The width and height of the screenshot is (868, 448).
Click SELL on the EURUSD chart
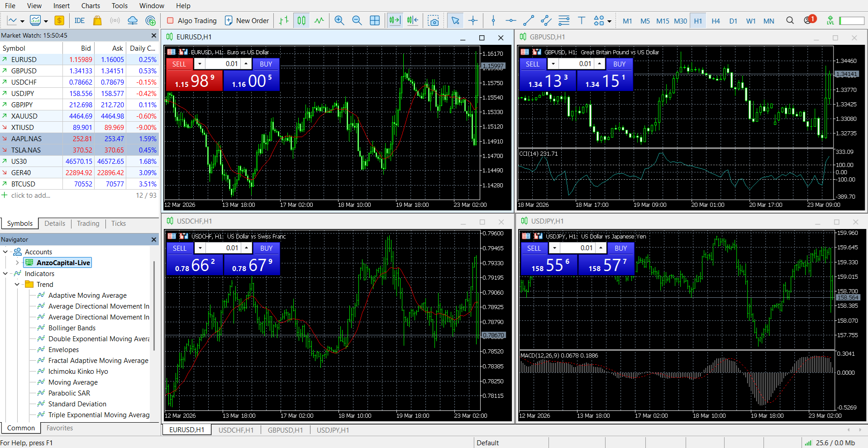pos(179,64)
